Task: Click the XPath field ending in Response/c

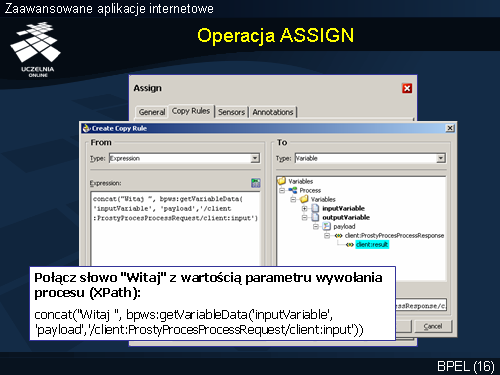Action: coord(421,305)
